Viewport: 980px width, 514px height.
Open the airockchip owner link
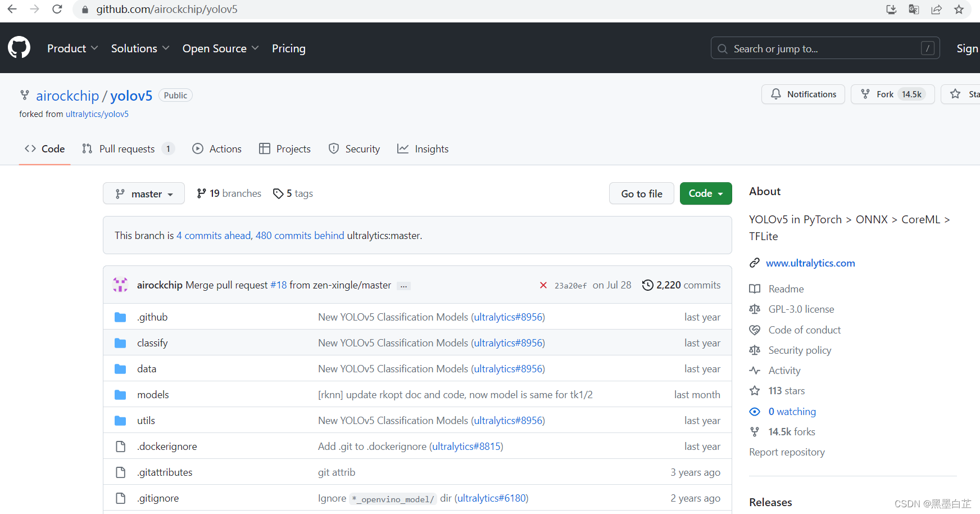(x=67, y=96)
